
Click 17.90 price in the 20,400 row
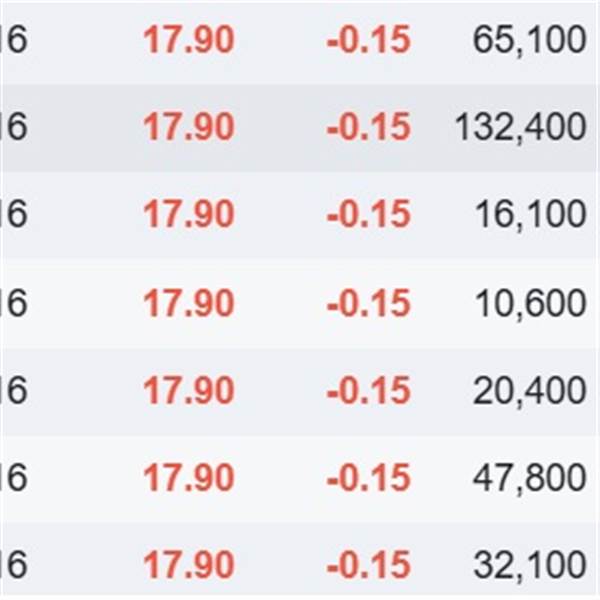point(189,391)
